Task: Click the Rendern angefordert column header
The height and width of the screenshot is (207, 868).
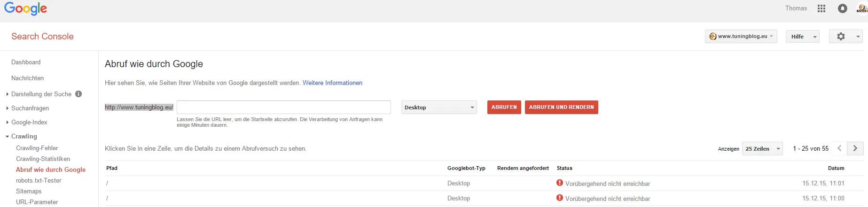Action: (x=523, y=168)
